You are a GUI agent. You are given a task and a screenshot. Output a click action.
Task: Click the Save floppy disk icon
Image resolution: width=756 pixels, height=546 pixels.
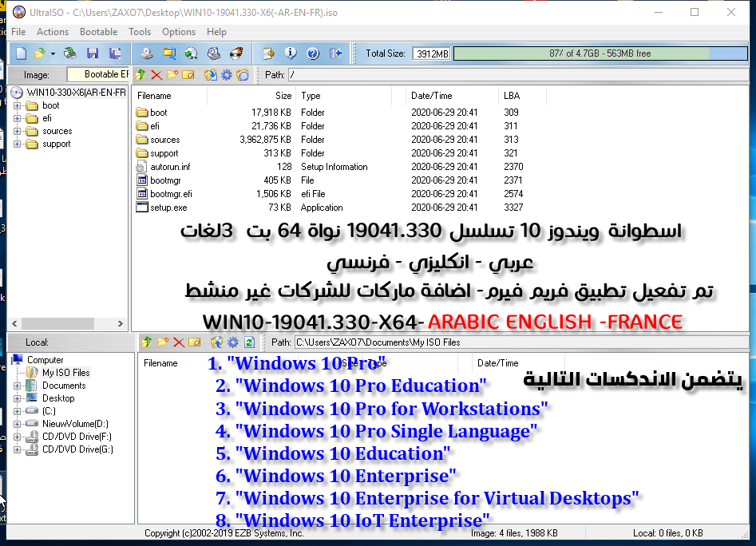[x=93, y=53]
